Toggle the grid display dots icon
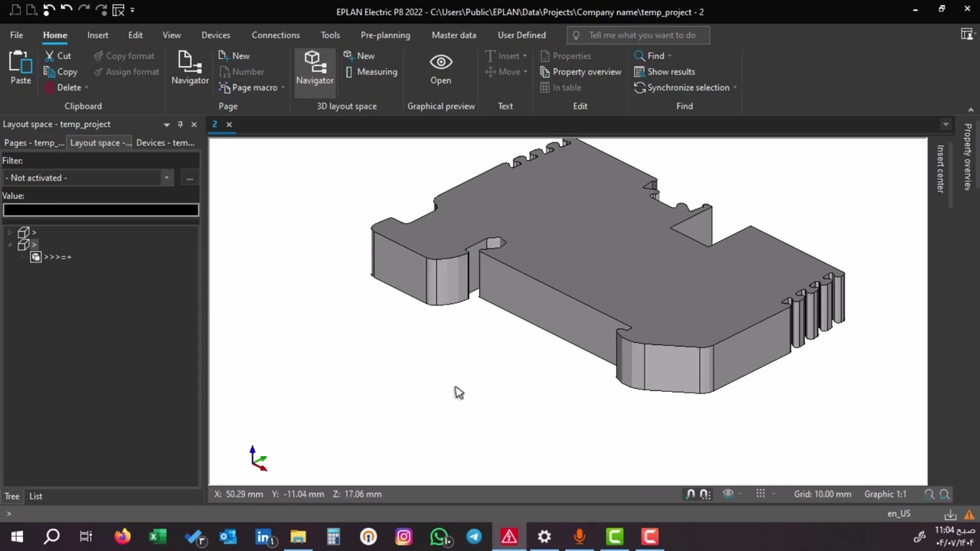Viewport: 980px width, 551px height. pyautogui.click(x=760, y=494)
